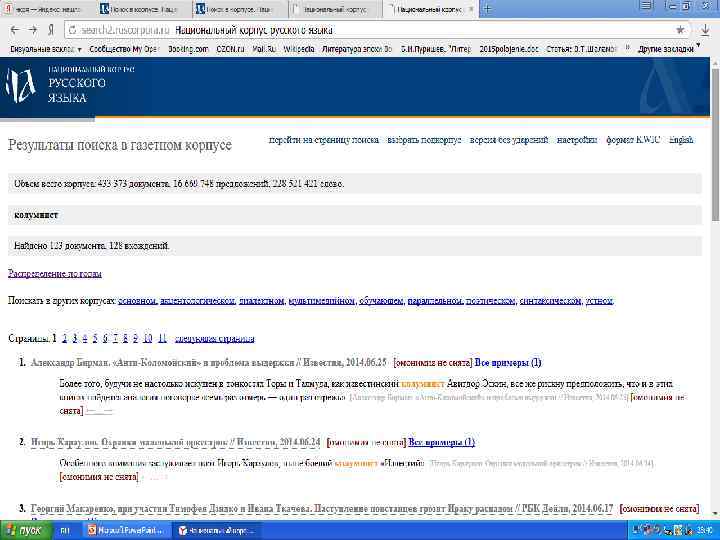Switch to Microsoft PowerPoint taskbar window
Image resolution: width=720 pixels, height=540 pixels.
point(128,531)
